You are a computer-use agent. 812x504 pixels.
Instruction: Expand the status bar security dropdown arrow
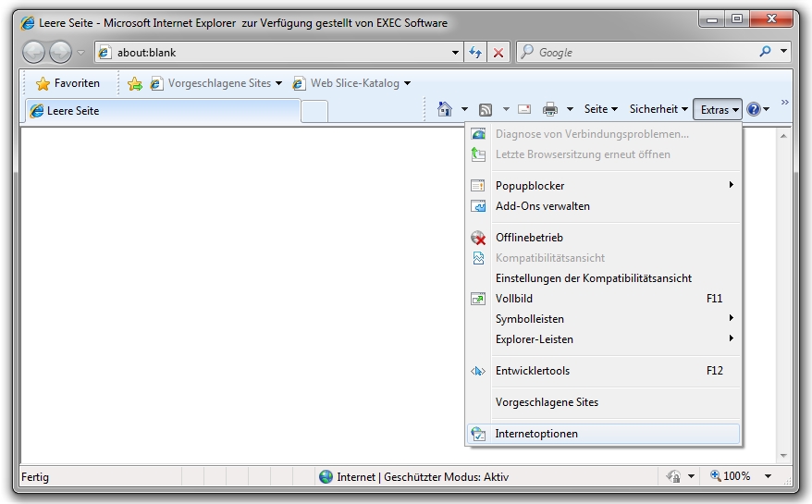pyautogui.click(x=691, y=476)
